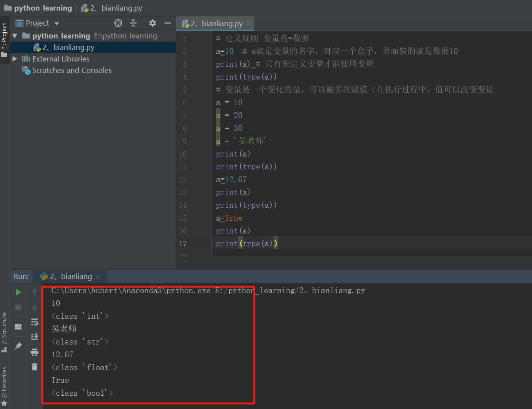Viewport: 532px width, 409px height.
Task: Select External Libraries tree label
Action: click(x=61, y=59)
